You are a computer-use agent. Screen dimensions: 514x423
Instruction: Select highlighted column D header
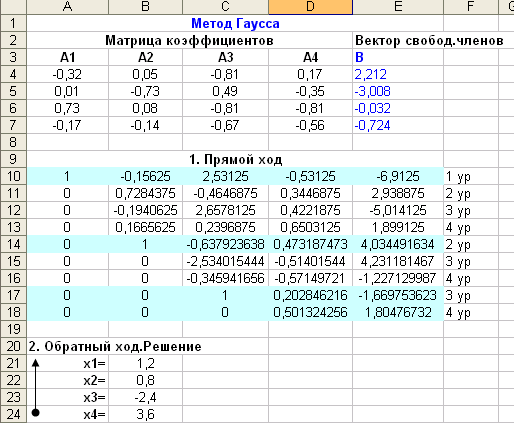point(310,7)
